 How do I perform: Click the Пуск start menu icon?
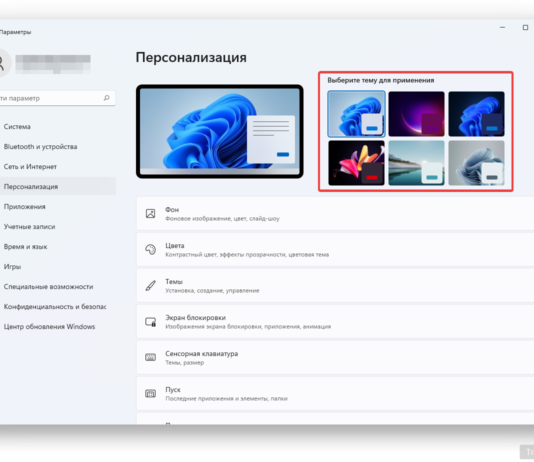151,394
